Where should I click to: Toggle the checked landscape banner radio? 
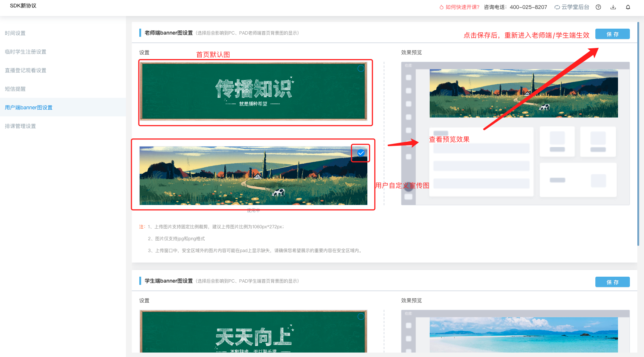pos(361,153)
